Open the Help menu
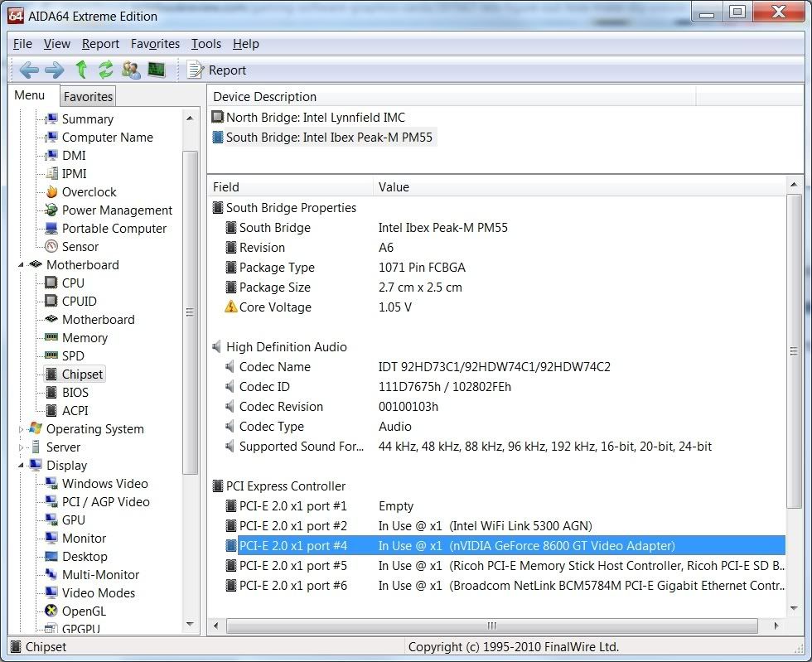The width and height of the screenshot is (812, 662). pos(245,44)
